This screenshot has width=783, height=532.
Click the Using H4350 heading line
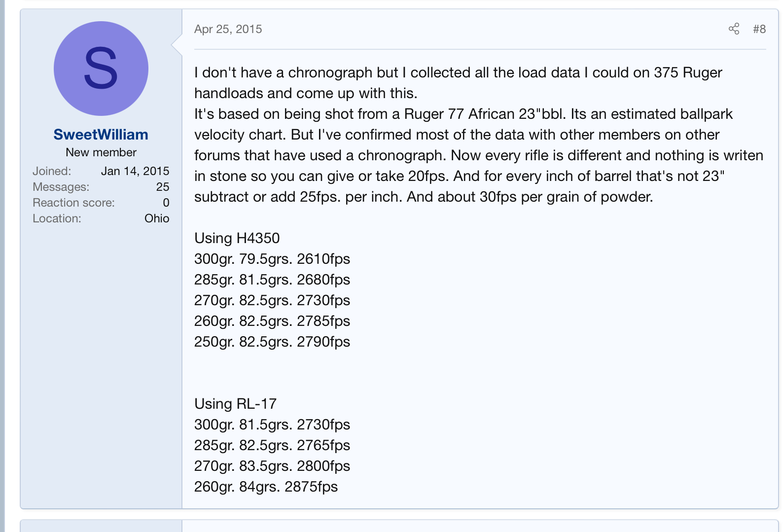pos(237,238)
